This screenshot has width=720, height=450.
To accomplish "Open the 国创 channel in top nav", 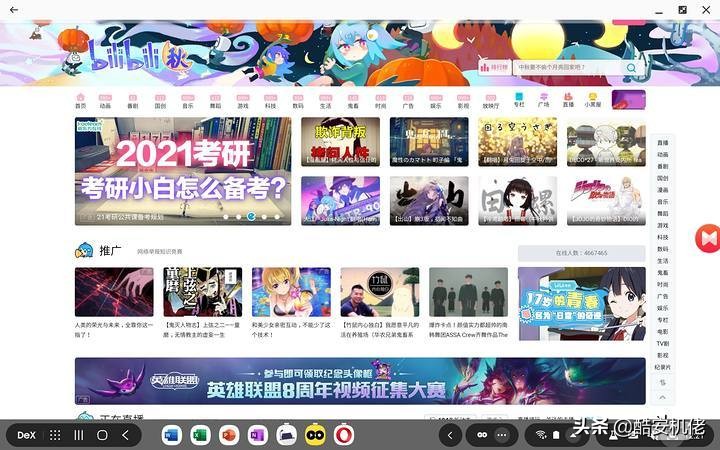I will tap(160, 101).
